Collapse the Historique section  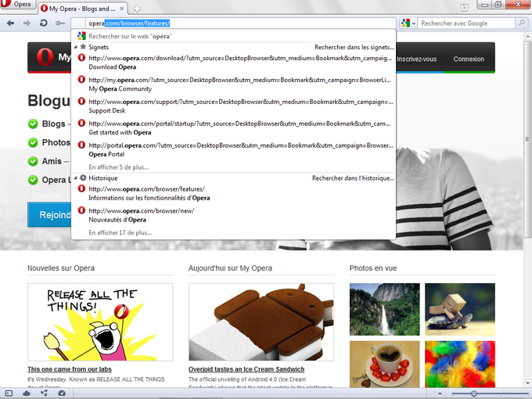pos(75,178)
